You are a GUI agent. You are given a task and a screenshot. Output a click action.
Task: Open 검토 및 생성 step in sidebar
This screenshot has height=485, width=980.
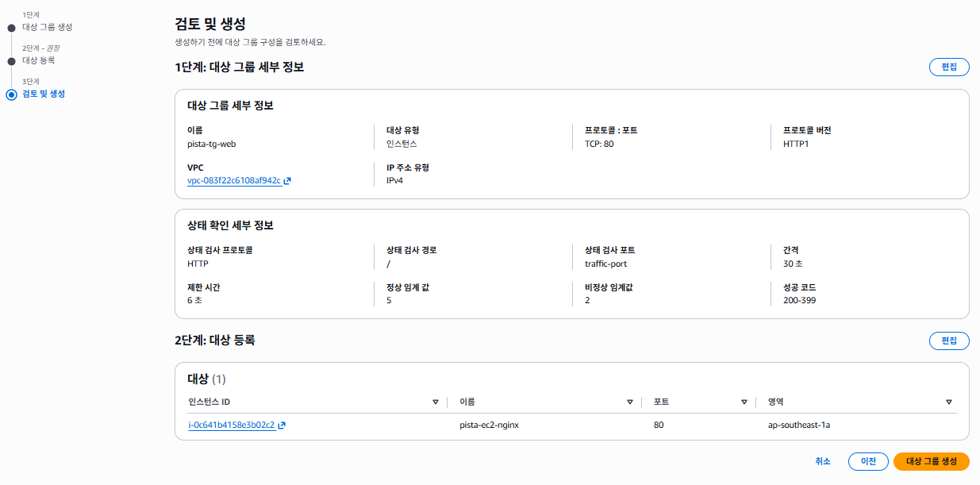tap(44, 94)
